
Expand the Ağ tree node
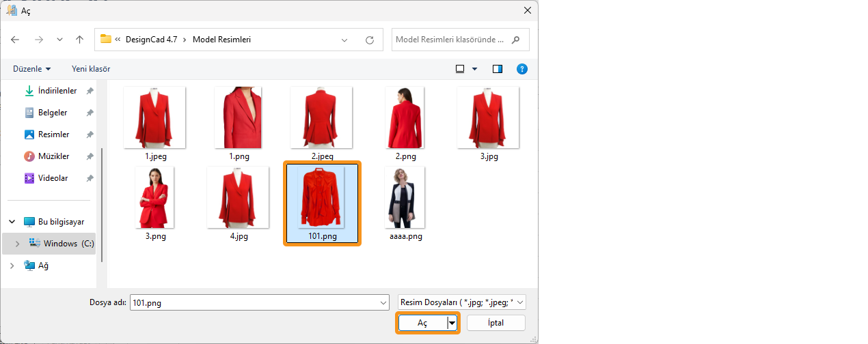(x=12, y=266)
